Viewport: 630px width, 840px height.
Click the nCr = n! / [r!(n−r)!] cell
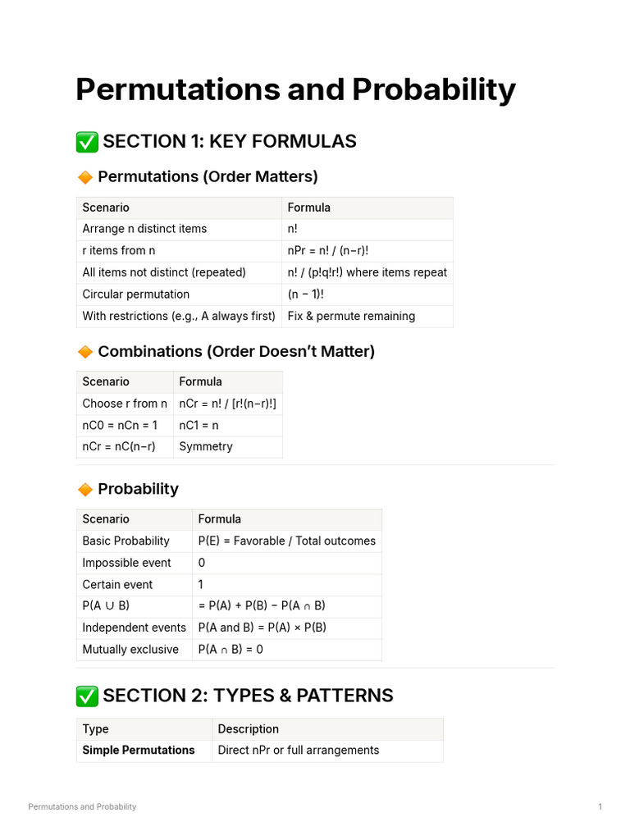[x=228, y=404]
